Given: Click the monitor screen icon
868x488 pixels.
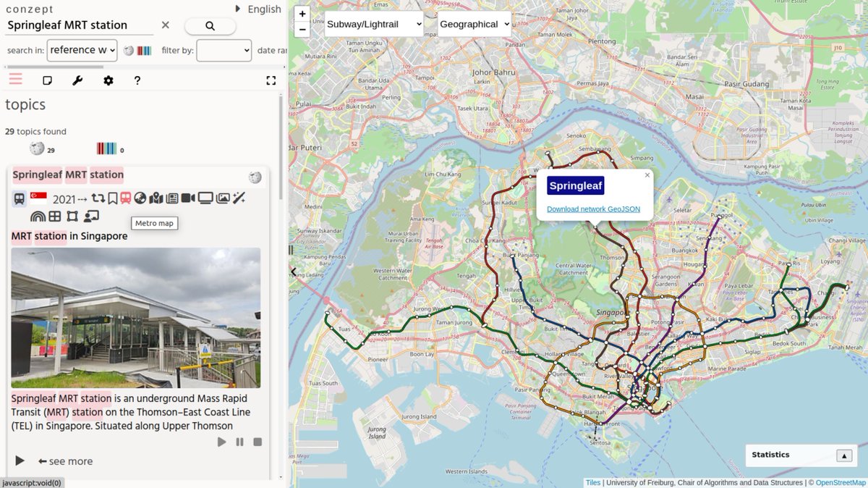Looking at the screenshot, I should tap(205, 198).
